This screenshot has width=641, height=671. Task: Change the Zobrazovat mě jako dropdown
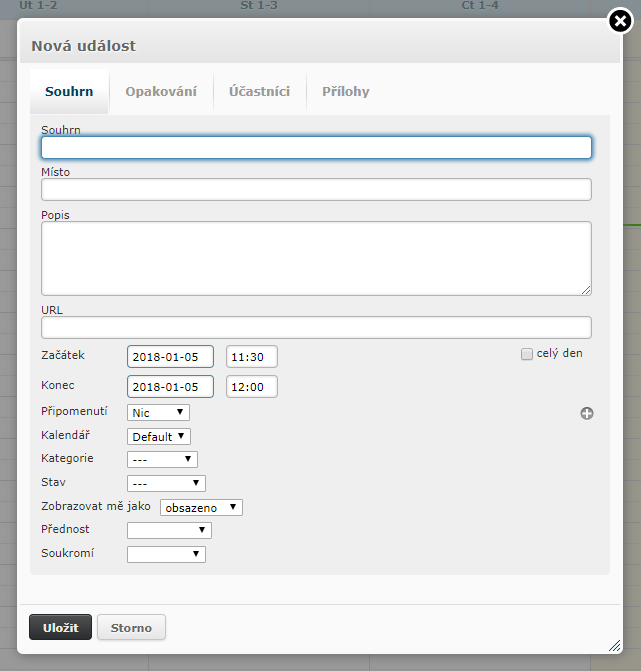click(201, 507)
